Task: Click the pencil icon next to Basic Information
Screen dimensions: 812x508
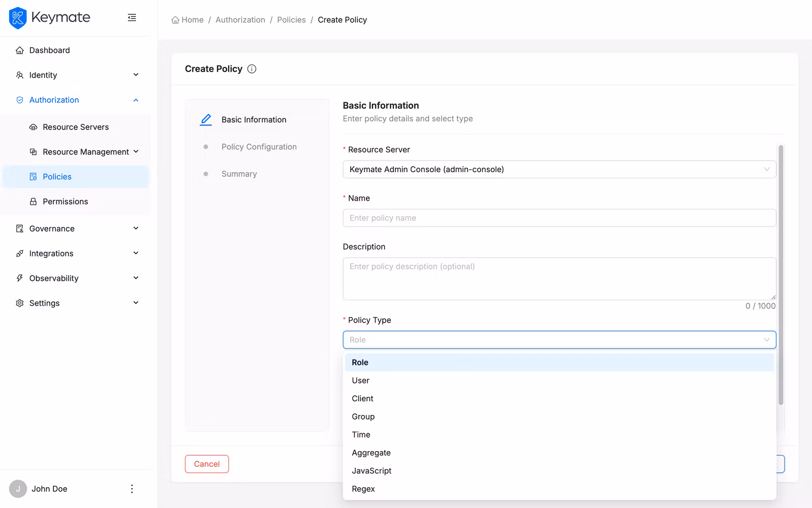Action: (206, 119)
